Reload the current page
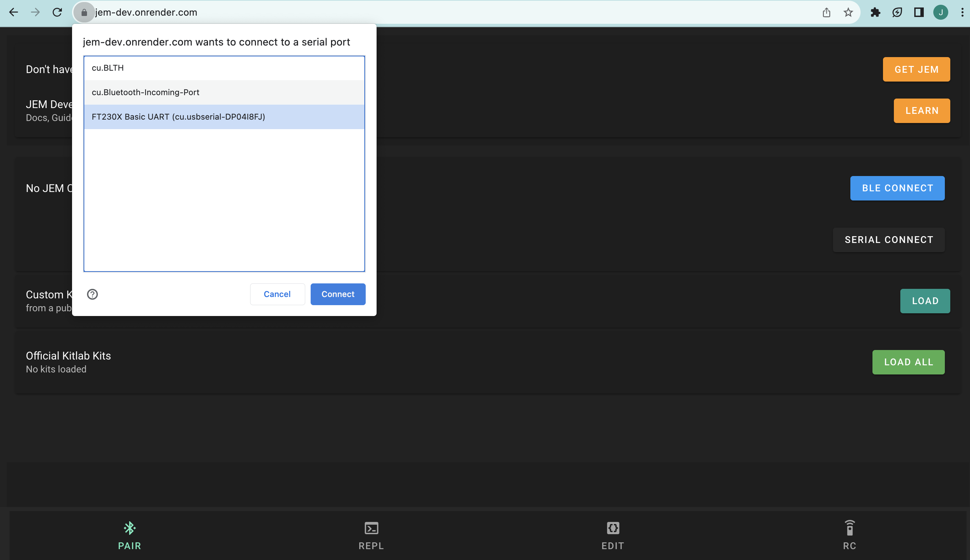 coord(57,12)
